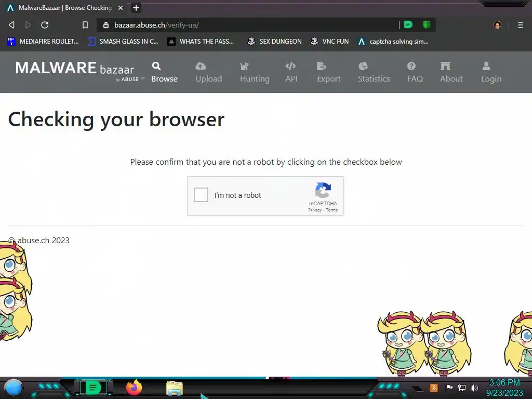Open the WHATS THE PASS... bookmark

click(201, 42)
